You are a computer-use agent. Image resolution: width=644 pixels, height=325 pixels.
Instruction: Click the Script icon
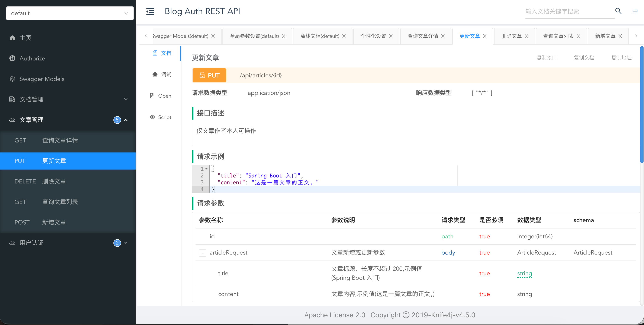pyautogui.click(x=152, y=117)
